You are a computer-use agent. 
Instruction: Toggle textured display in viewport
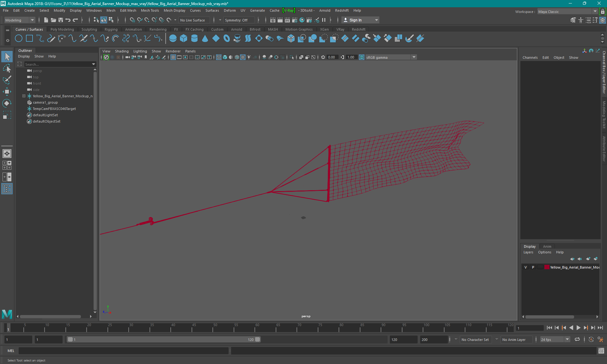click(243, 57)
